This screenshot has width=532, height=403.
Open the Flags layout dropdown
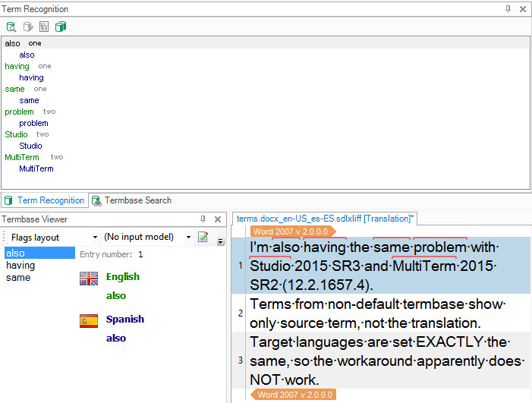pos(96,237)
